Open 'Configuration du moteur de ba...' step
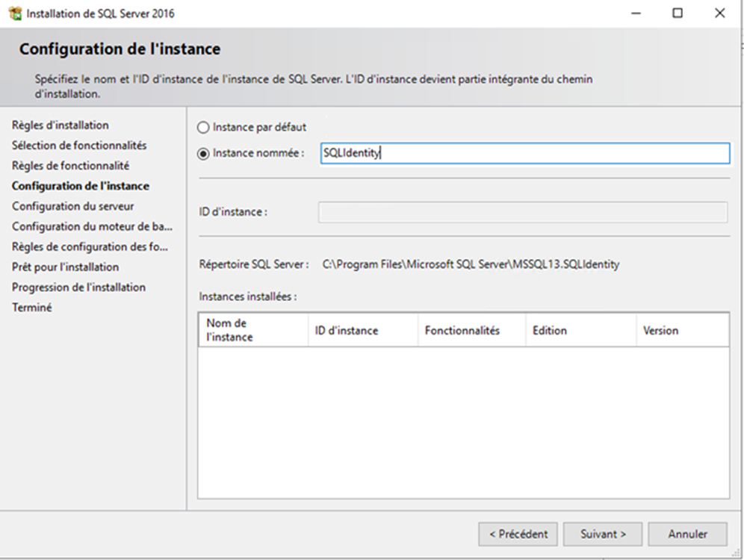The height and width of the screenshot is (560, 744). 92,226
